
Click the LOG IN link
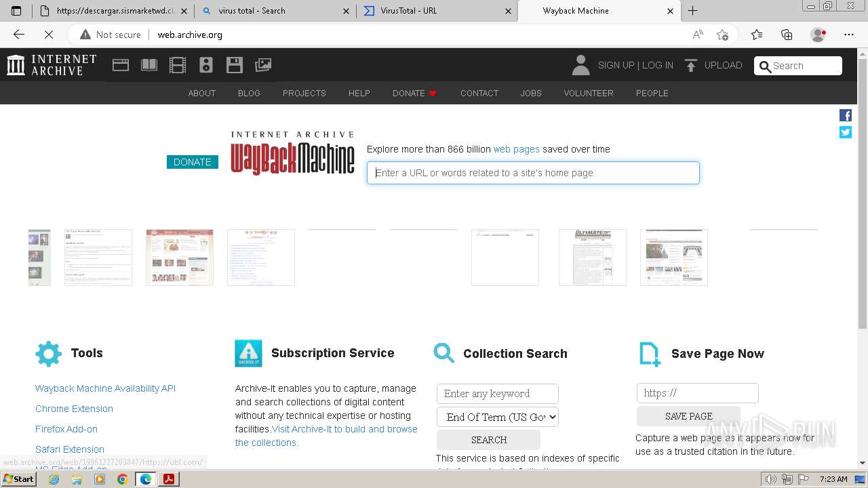click(658, 65)
